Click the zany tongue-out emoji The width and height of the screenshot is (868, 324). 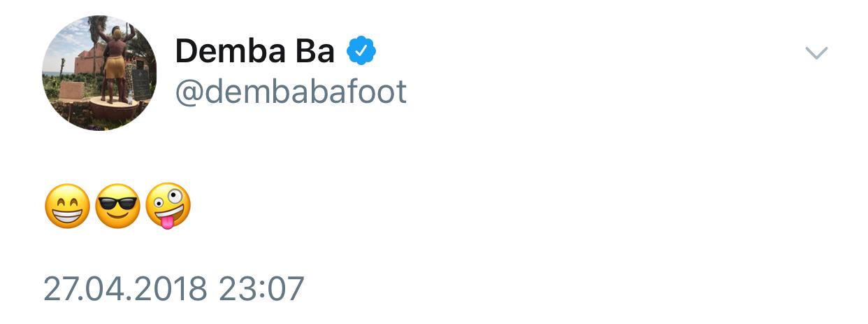click(168, 206)
